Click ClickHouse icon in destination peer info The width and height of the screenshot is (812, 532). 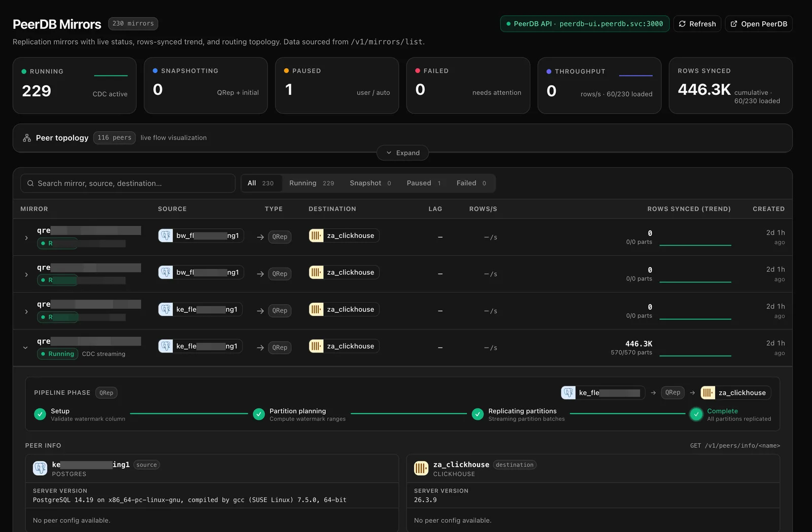click(421, 468)
